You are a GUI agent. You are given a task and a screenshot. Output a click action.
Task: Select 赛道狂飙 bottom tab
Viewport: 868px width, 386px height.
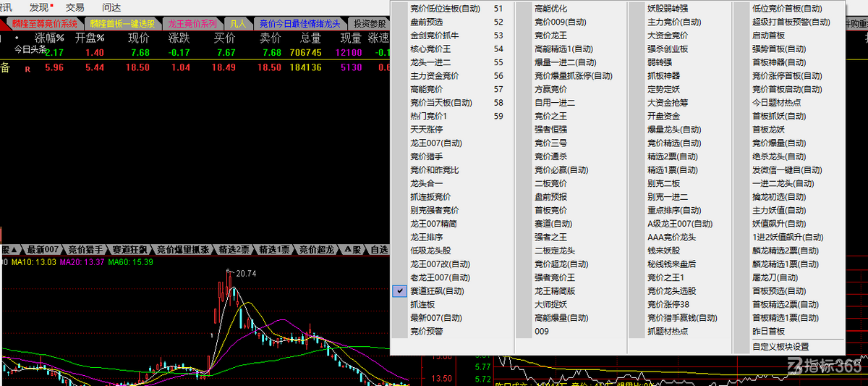pos(131,250)
